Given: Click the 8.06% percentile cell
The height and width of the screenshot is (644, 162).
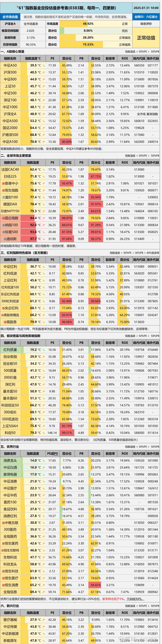Looking at the screenshot, I should pyautogui.click(x=88, y=31).
